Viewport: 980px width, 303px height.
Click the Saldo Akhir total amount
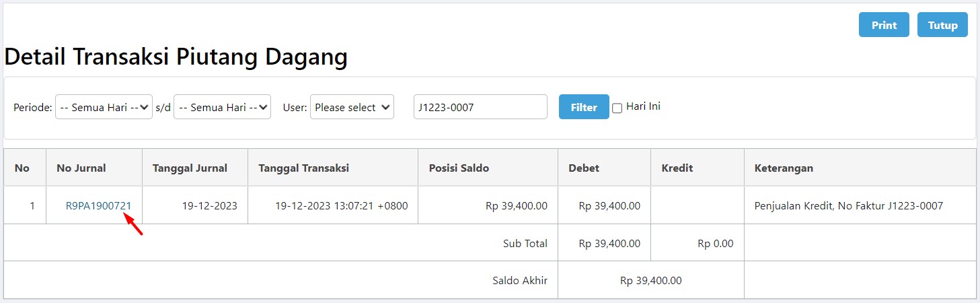(x=651, y=280)
